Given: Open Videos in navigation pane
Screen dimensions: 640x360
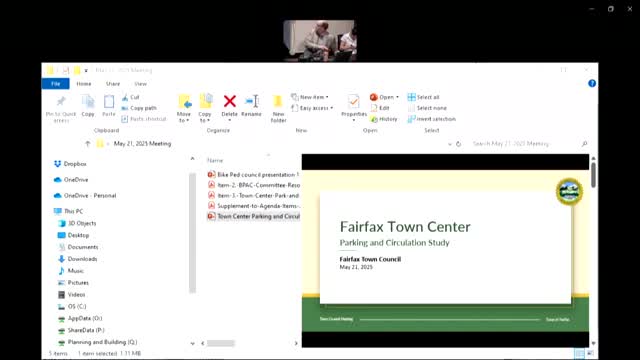Looking at the screenshot, I should pyautogui.click(x=72, y=294).
